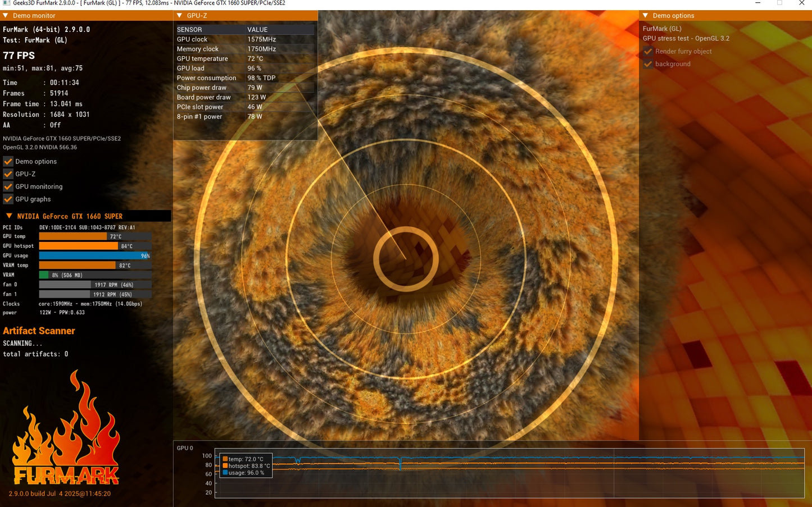Screen dimensions: 812x507
Task: Click the orange temp legend swatch in graph
Action: (x=225, y=459)
